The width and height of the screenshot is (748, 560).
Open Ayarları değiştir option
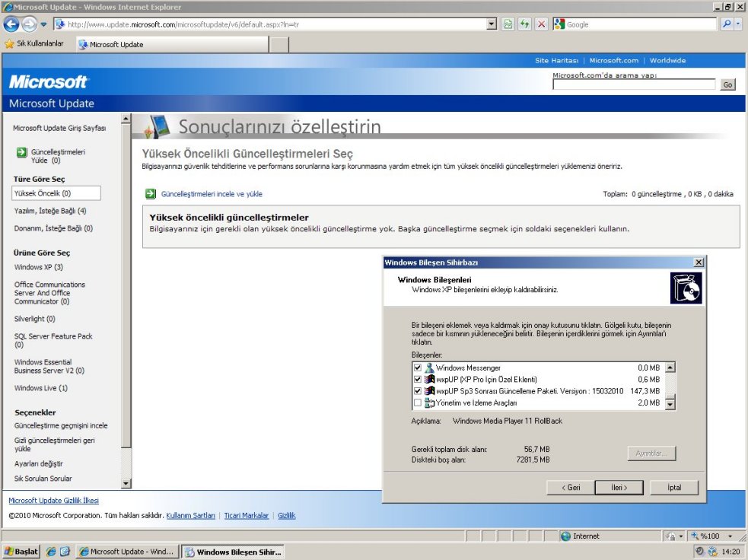39,463
